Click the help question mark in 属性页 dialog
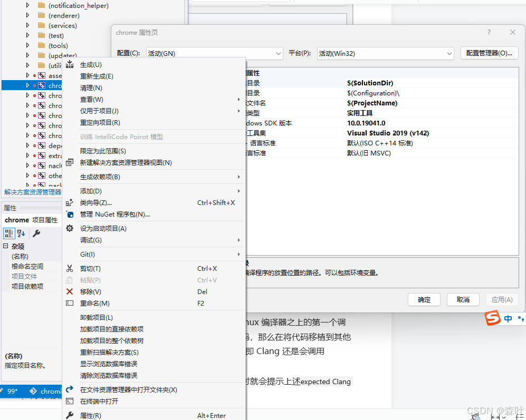Image resolution: width=526 pixels, height=420 pixels. pyautogui.click(x=489, y=32)
